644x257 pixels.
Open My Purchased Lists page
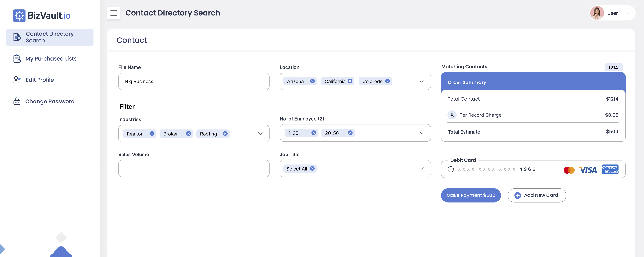(51, 59)
